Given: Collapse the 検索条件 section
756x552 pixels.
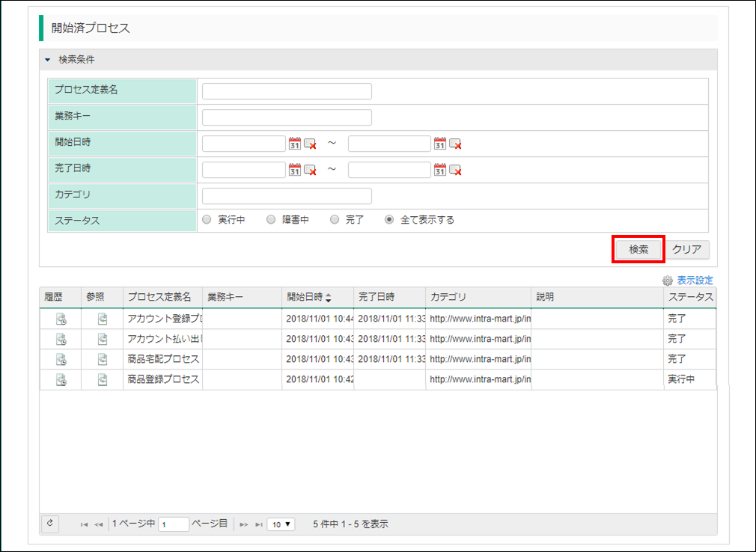Looking at the screenshot, I should tap(48, 60).
